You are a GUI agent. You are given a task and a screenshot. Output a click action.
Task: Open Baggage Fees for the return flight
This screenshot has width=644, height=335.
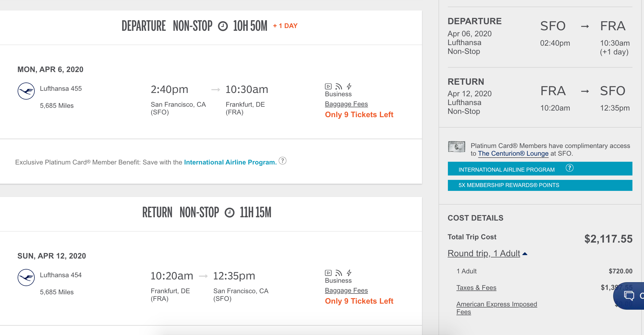(x=346, y=290)
